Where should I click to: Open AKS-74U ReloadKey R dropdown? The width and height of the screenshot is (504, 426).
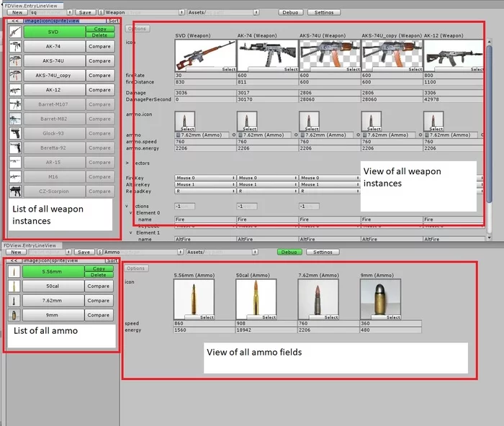(x=330, y=191)
